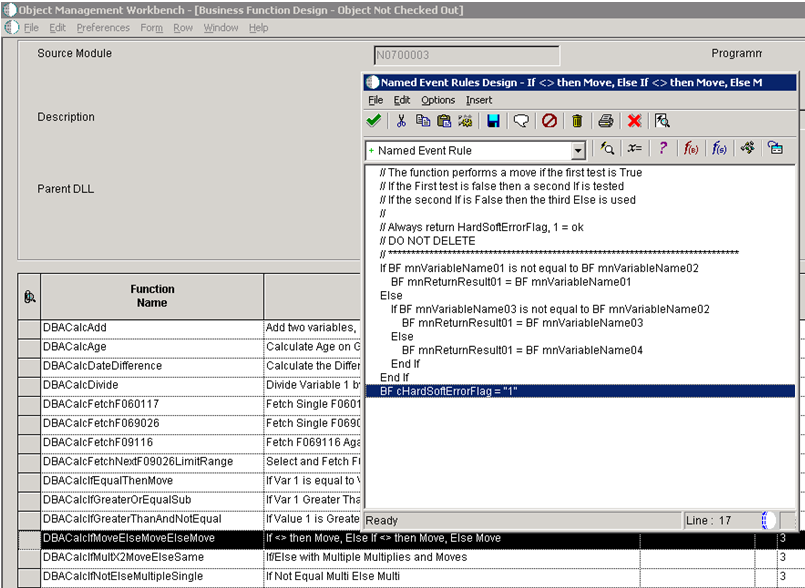Open the Window menu
Viewport: 805px width, 588px height.
(221, 28)
